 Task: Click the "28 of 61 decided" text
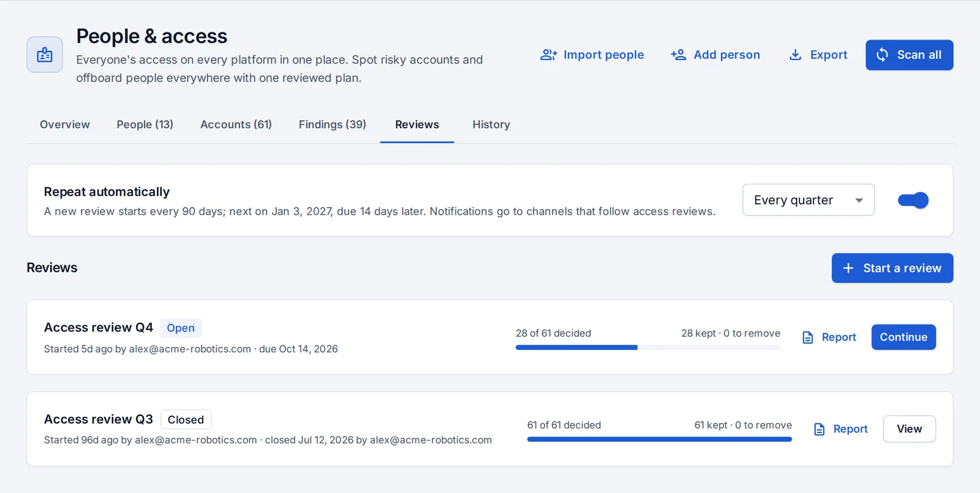point(553,333)
